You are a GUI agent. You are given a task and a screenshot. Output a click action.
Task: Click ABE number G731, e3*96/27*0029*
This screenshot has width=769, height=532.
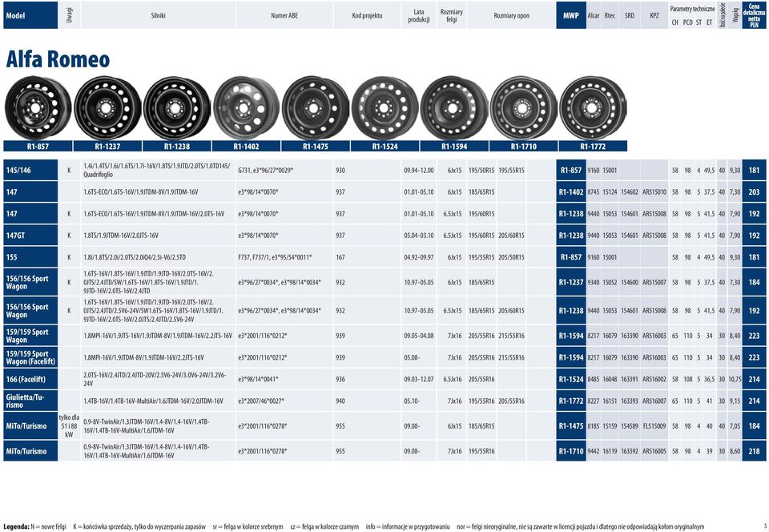pyautogui.click(x=265, y=171)
